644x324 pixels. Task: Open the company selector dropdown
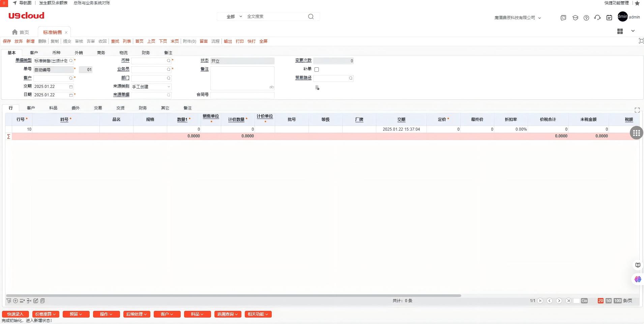[518, 18]
